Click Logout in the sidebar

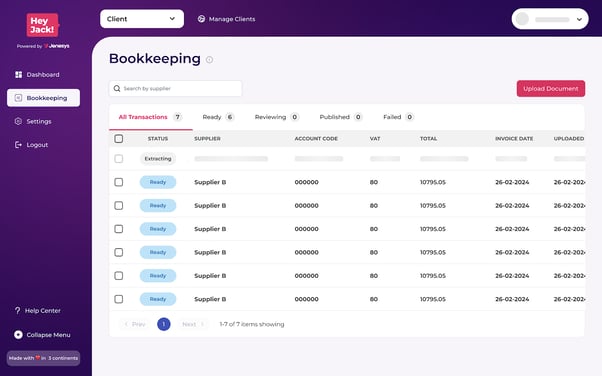[x=43, y=145]
